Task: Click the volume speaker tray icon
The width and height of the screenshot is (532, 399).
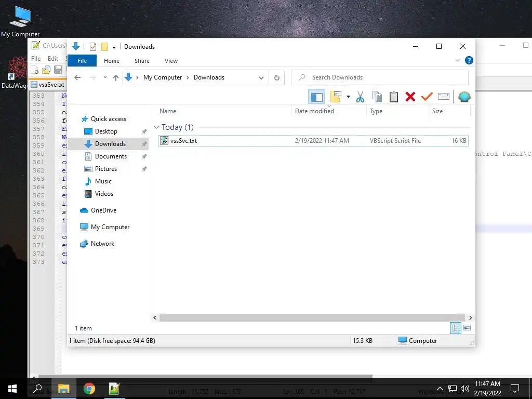Action: coord(465,389)
